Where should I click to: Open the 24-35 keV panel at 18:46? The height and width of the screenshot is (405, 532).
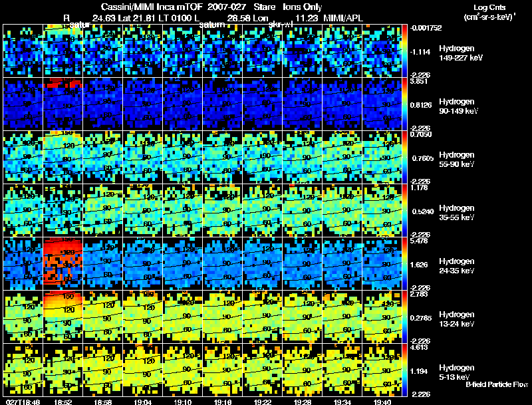pyautogui.click(x=23, y=263)
